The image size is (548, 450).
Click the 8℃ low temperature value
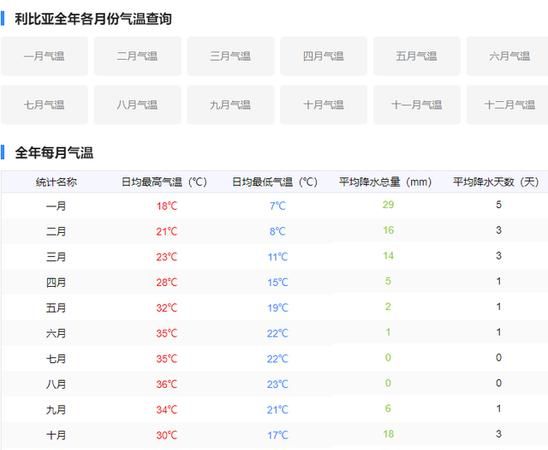(x=277, y=231)
